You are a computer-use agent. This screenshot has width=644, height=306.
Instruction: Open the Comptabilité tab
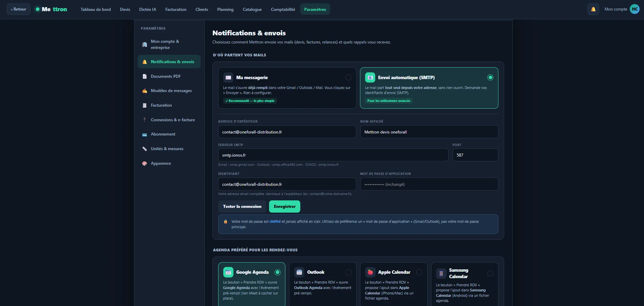pyautogui.click(x=283, y=9)
